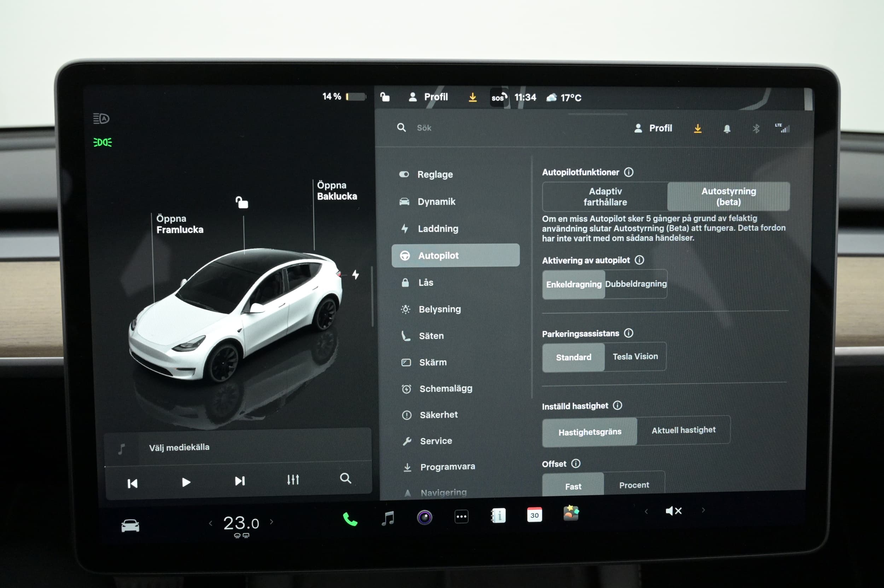Open the dashcam camera app
This screenshot has height=588, width=884.
tap(425, 518)
